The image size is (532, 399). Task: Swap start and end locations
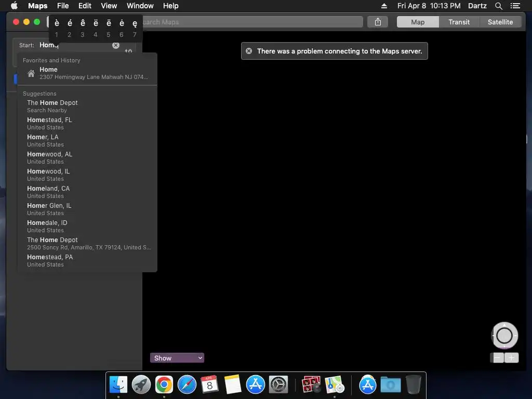(128, 51)
